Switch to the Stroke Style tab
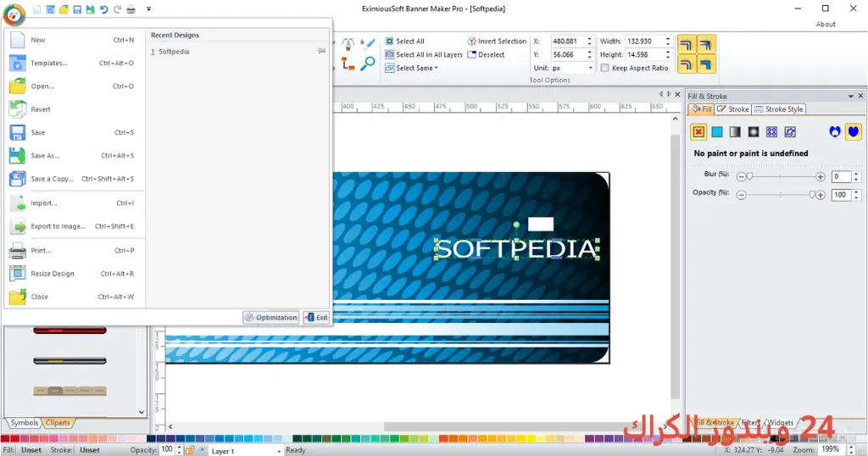The width and height of the screenshot is (868, 456). point(778,109)
